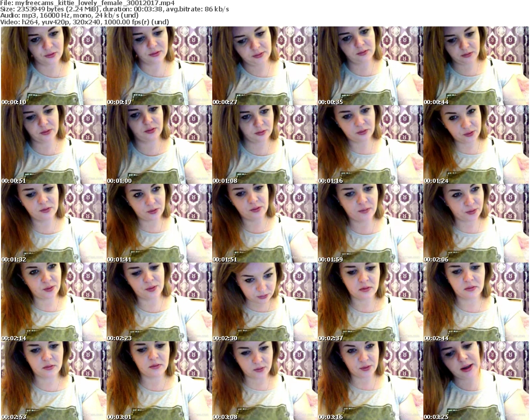Open the frame with timestamp 00:03:08

pos(264,381)
